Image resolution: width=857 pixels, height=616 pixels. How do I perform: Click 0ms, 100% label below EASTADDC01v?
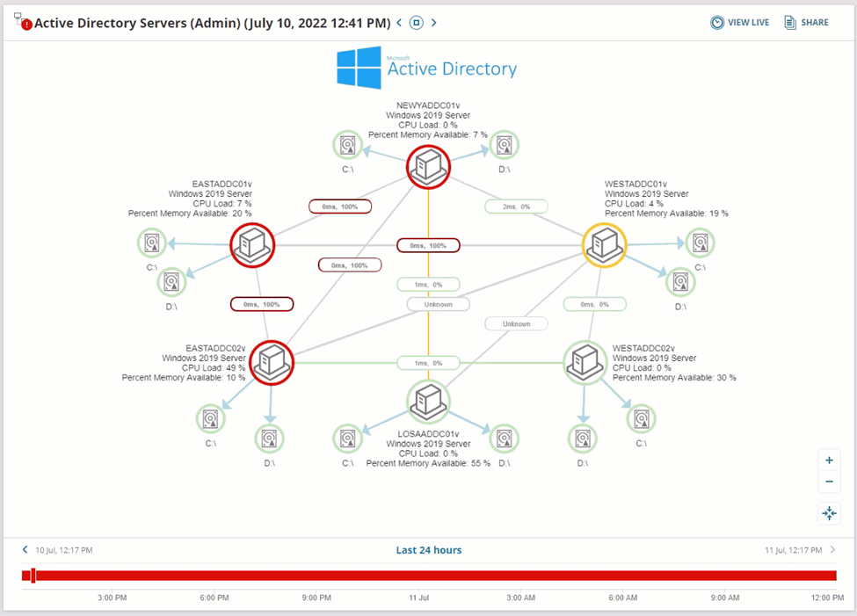point(262,304)
